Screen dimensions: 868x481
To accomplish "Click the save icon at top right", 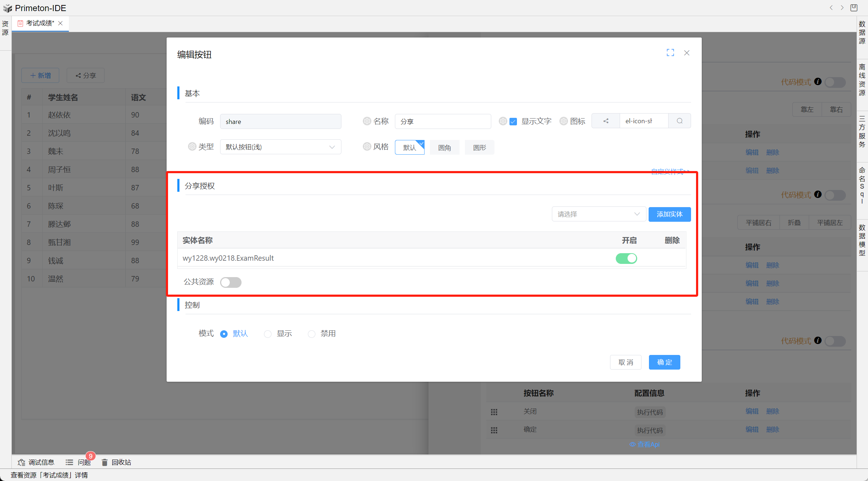I will (854, 8).
